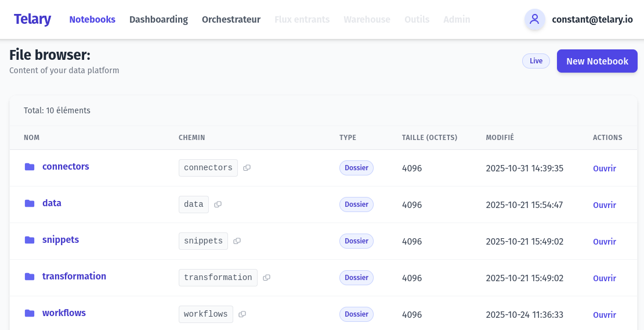644x330 pixels.
Task: Copy the transformation path icon
Action: tap(266, 278)
